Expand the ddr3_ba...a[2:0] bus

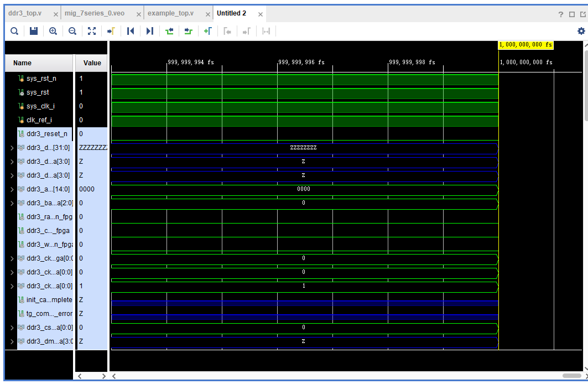click(12, 203)
